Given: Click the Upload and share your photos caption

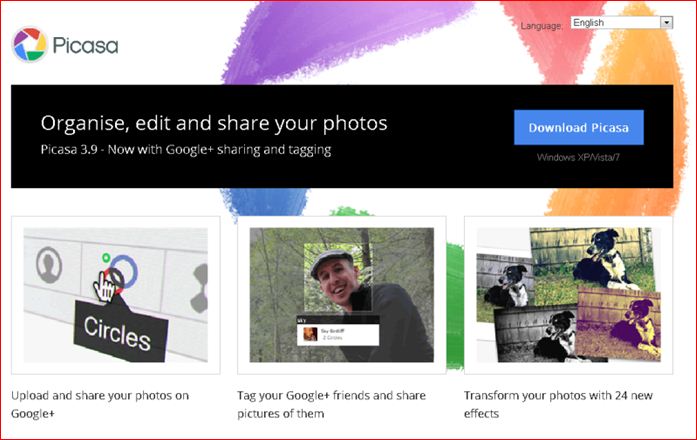Looking at the screenshot, I should pyautogui.click(x=100, y=404).
